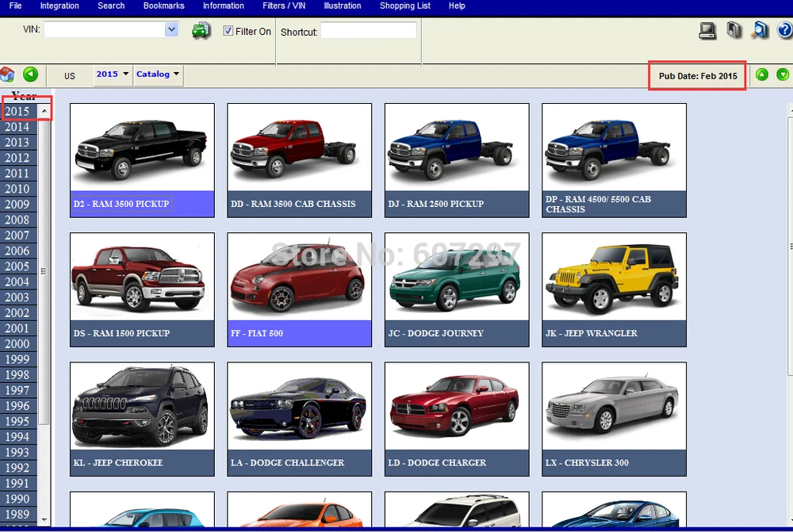Click the Year list scroll down arrow
The height and width of the screenshot is (532, 793).
click(x=44, y=519)
